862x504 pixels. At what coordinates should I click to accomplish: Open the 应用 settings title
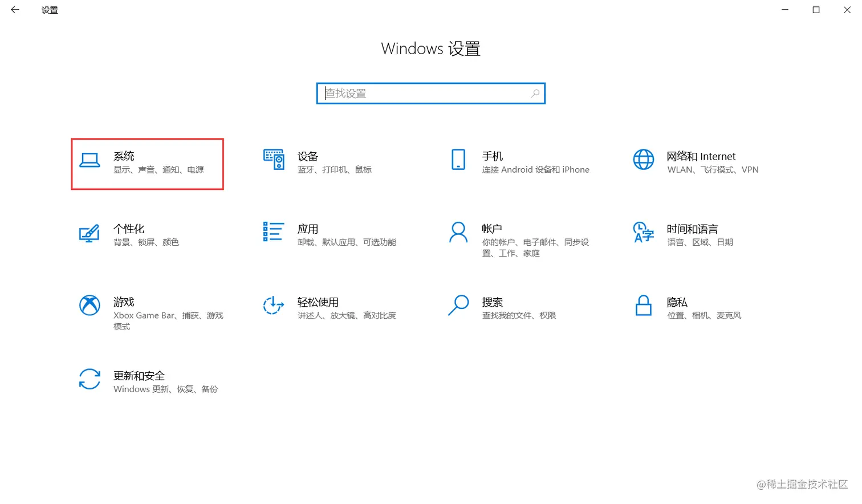coord(308,229)
